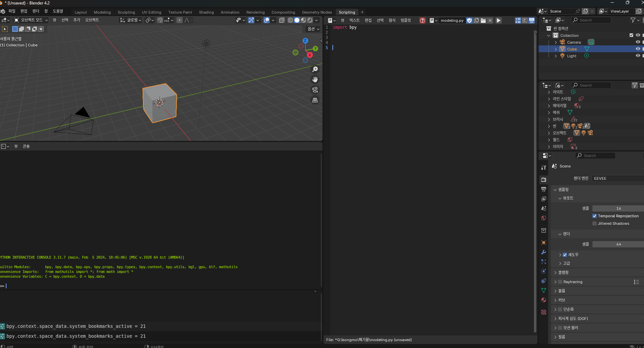Open the Material properties tab
This screenshot has width=644, height=348.
[544, 300]
